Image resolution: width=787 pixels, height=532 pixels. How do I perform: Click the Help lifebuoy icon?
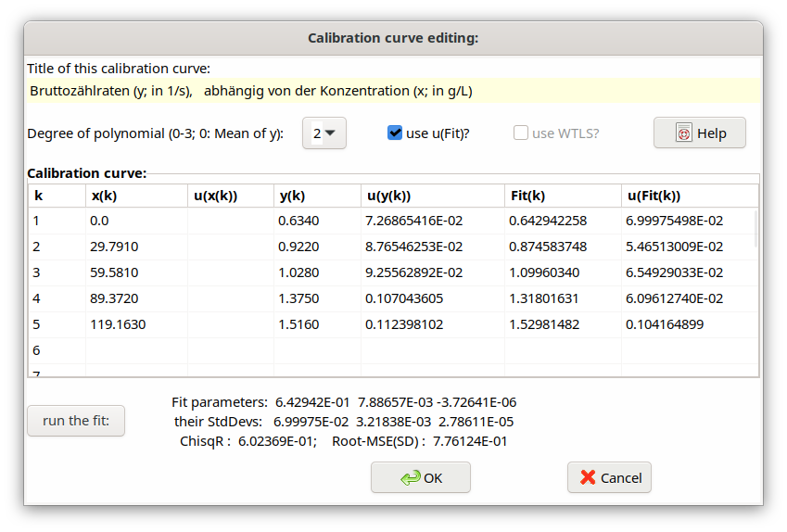(684, 133)
